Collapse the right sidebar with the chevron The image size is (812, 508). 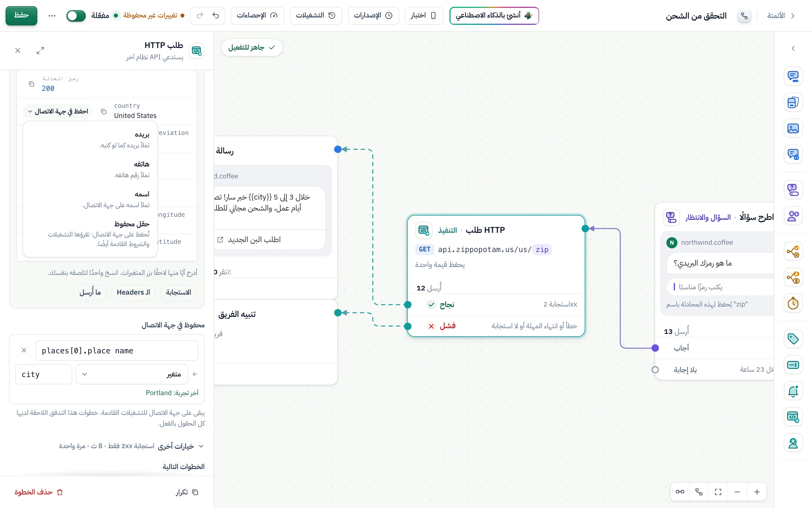click(793, 48)
